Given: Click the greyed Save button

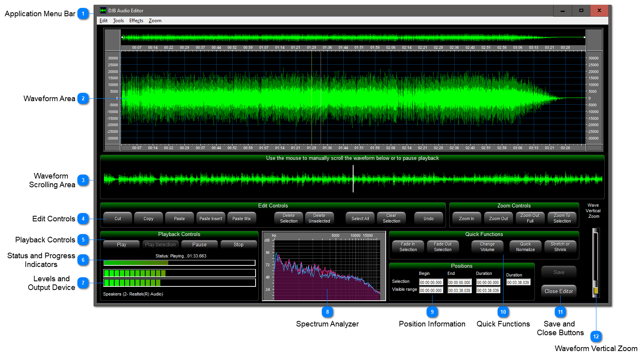Looking at the screenshot, I should [559, 273].
